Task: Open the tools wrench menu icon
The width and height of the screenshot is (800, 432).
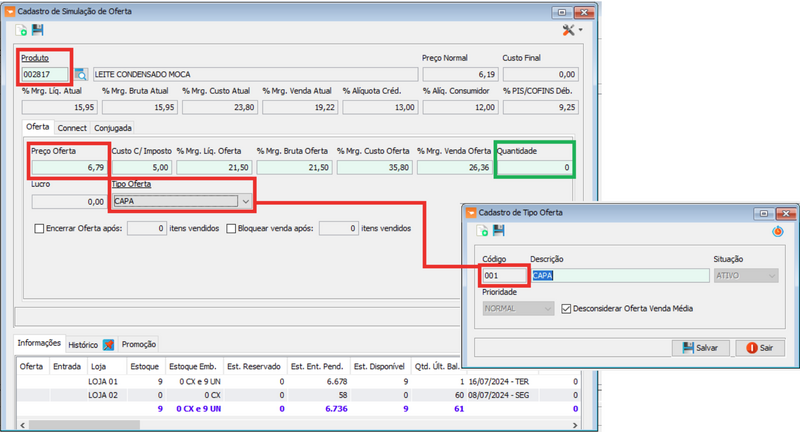Action: [x=569, y=31]
